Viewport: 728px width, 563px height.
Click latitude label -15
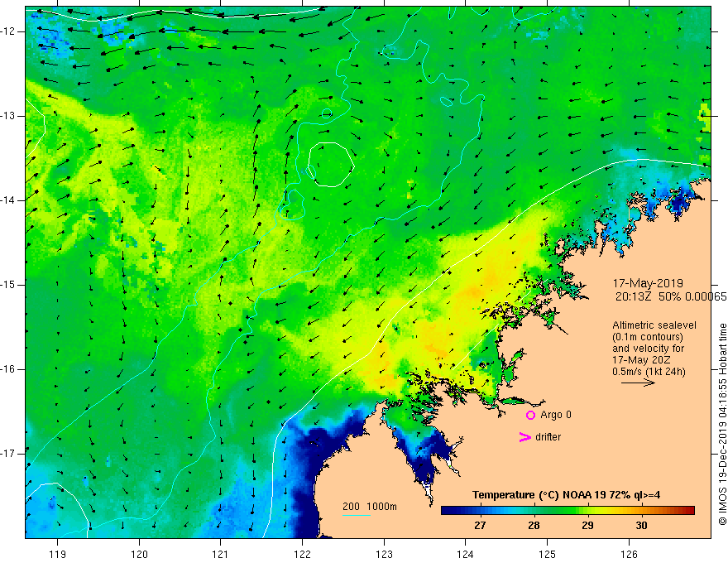pyautogui.click(x=8, y=285)
